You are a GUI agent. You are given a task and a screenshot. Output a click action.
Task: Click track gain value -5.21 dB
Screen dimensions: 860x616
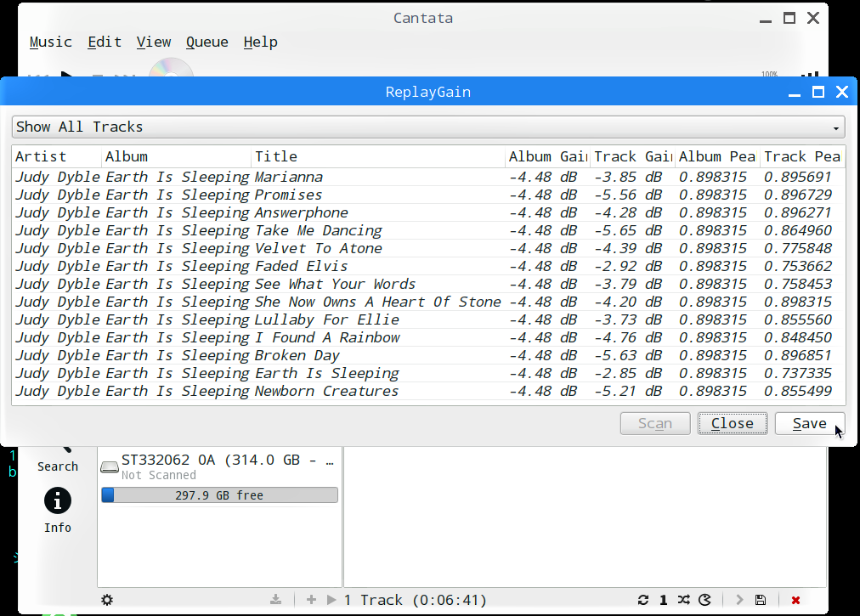(x=628, y=391)
